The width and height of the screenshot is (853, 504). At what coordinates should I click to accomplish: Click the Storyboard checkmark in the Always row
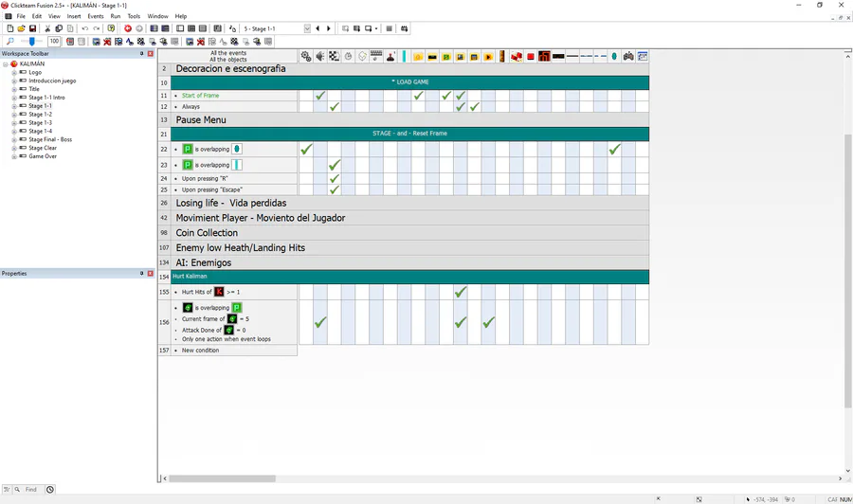pos(334,106)
